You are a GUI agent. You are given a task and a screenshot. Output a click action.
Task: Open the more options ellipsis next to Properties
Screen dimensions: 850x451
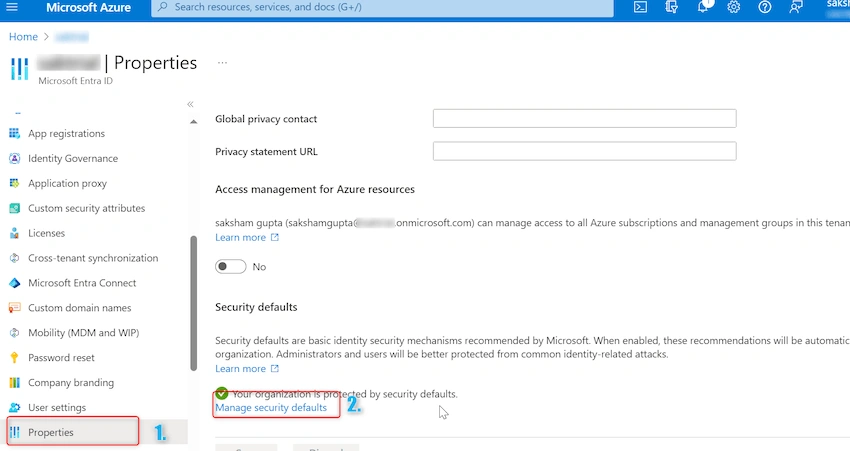pyautogui.click(x=222, y=63)
